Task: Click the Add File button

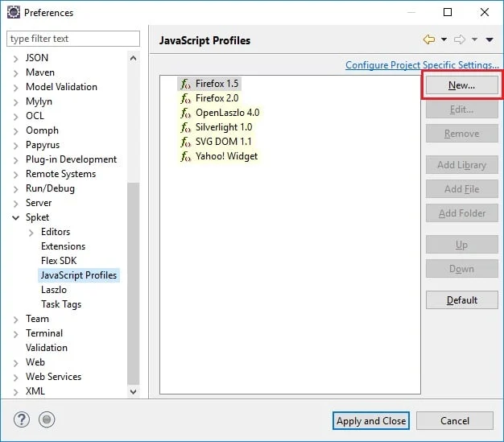Action: tap(462, 189)
